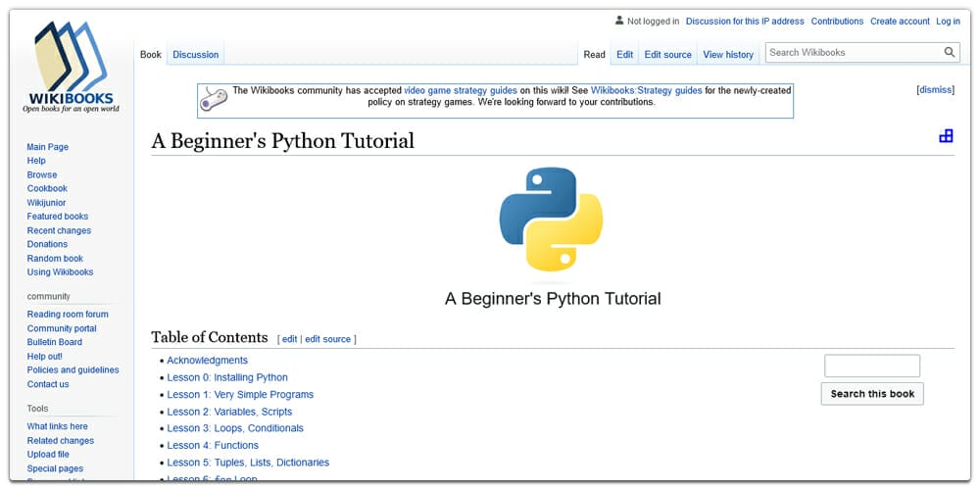Open the Contact us link
980x490 pixels.
coord(47,384)
